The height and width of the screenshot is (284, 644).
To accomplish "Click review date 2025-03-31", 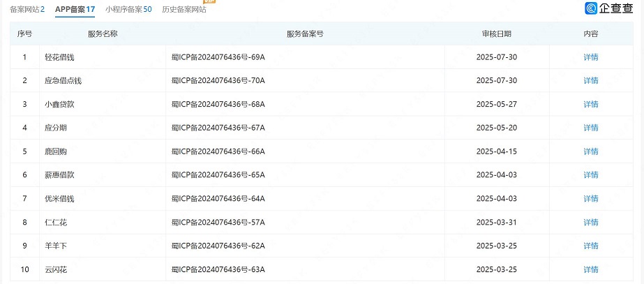I will click(497, 223).
